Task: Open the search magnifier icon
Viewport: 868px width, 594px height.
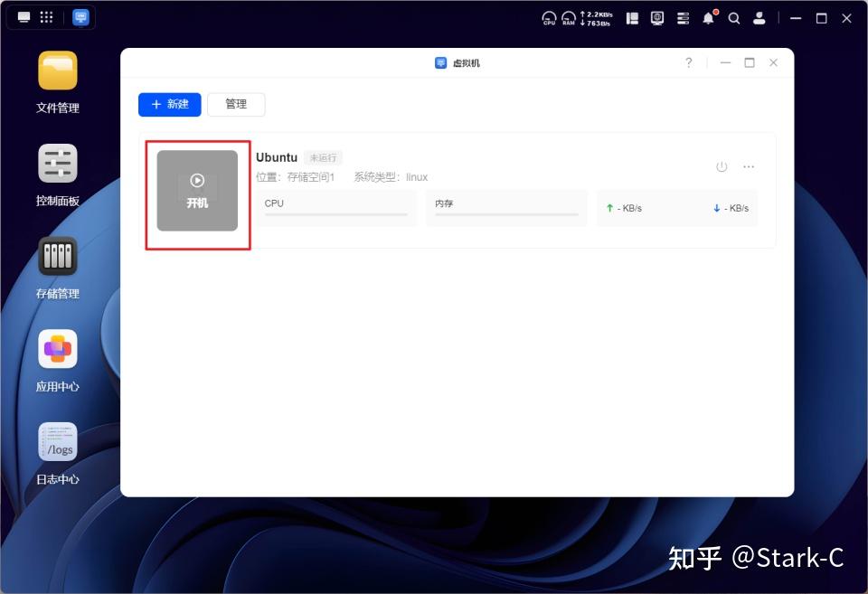Action: pyautogui.click(x=734, y=18)
